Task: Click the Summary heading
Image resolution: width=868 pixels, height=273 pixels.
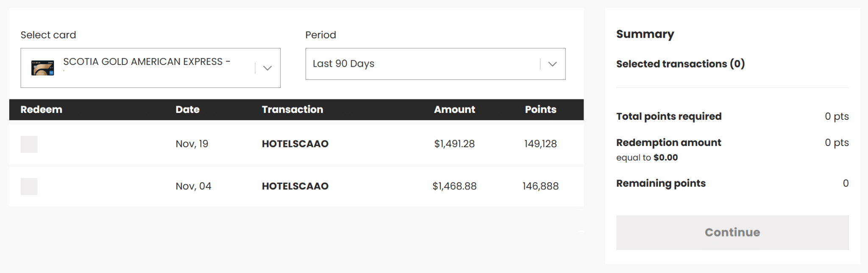Action: click(x=645, y=34)
